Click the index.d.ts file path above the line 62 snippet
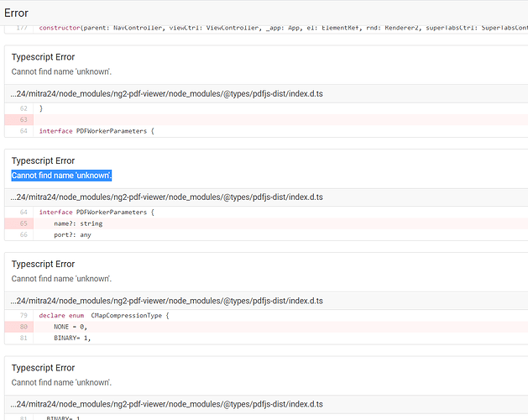The width and height of the screenshot is (528, 420). click(166, 94)
